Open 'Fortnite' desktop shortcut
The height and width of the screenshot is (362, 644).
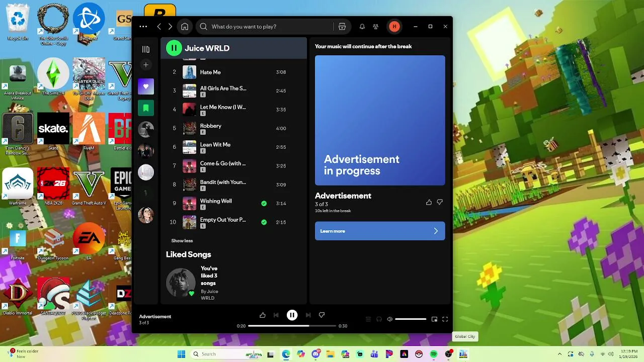tap(18, 242)
